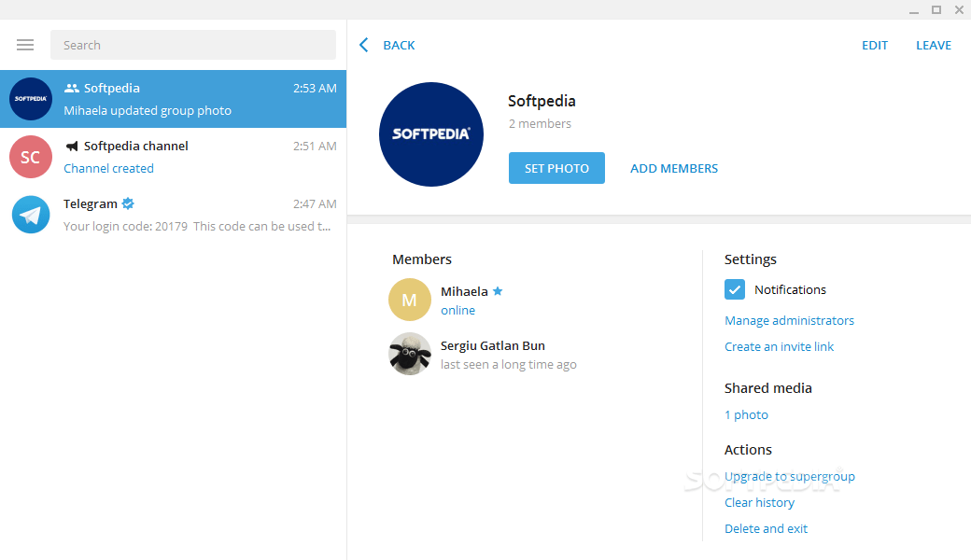This screenshot has height=560, width=971.
Task: Open member Mihaela's profile name
Action: point(464,291)
